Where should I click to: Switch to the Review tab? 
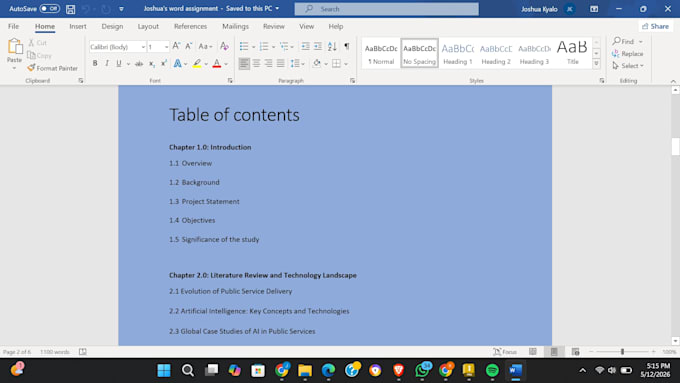click(x=274, y=26)
